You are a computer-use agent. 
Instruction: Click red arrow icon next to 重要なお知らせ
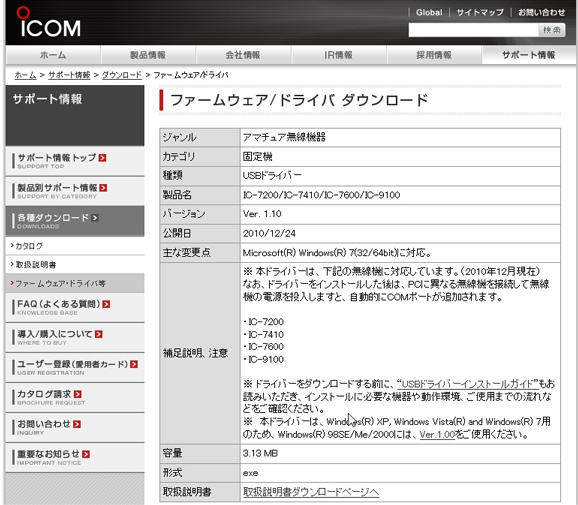pos(86,454)
